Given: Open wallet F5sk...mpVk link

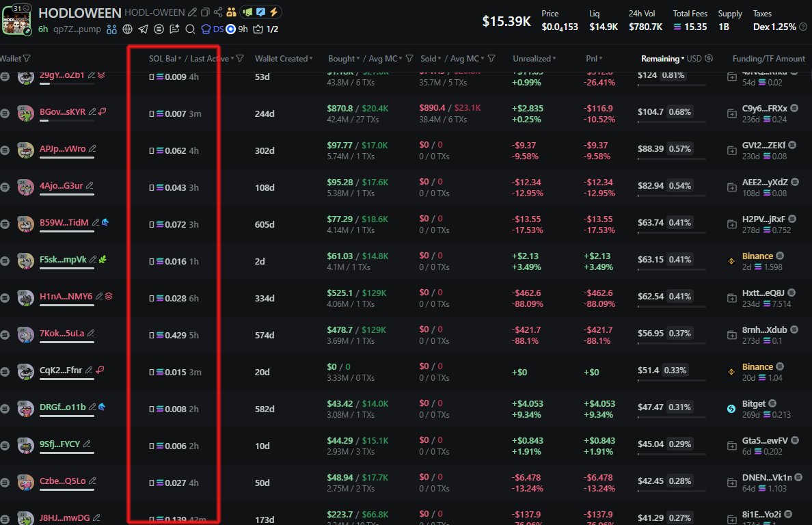Looking at the screenshot, I should coord(63,260).
